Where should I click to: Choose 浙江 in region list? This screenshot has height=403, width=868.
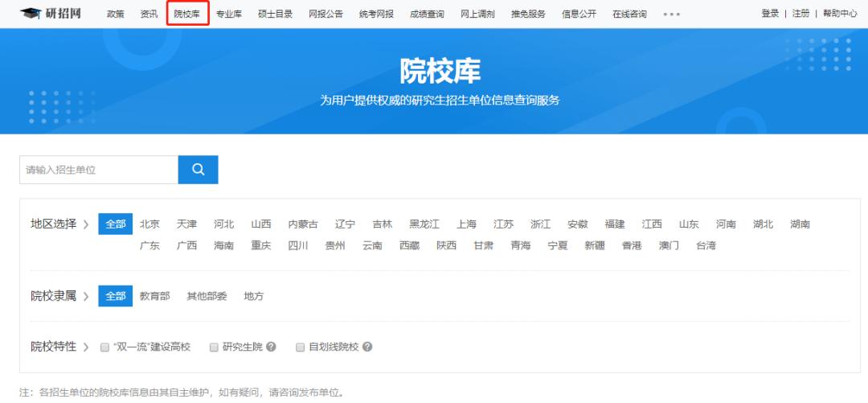pos(541,224)
